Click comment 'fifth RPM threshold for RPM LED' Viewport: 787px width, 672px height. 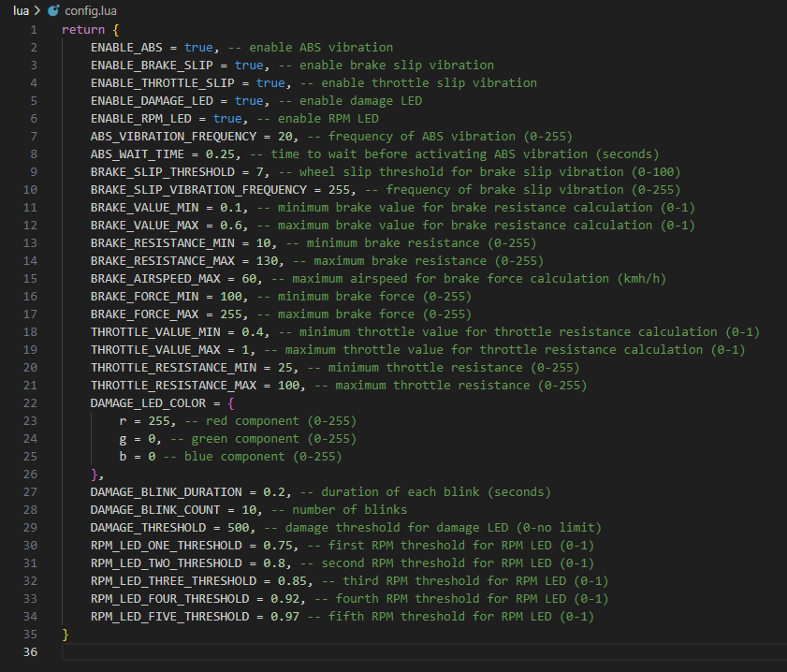[x=440, y=616]
